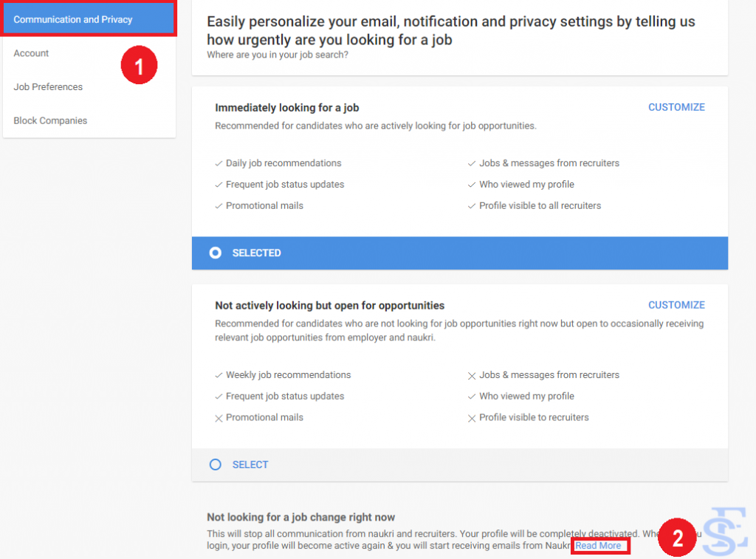
Task: Select the 'Not actively looking' plan radio button
Action: 215,464
